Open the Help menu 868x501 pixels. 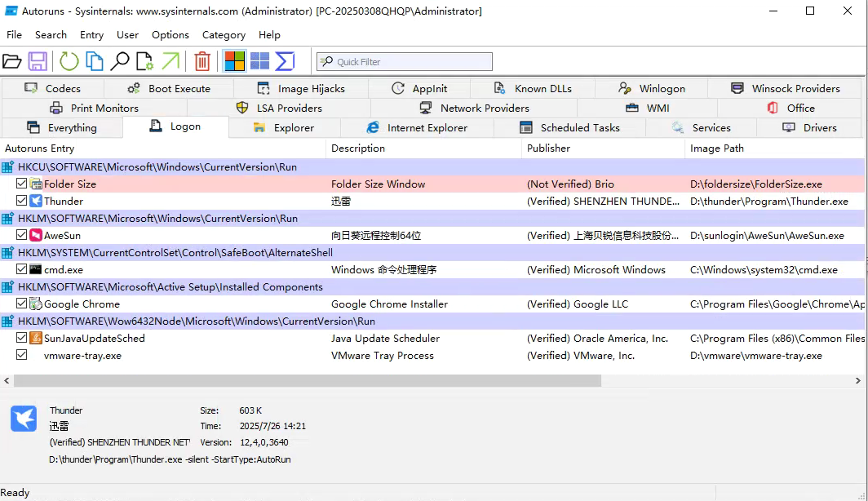[x=269, y=35]
